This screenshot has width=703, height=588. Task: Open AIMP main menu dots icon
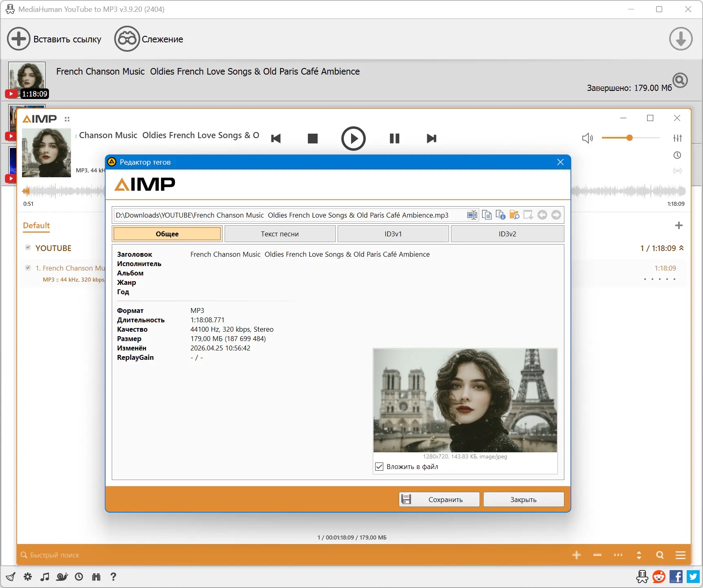[x=67, y=119]
